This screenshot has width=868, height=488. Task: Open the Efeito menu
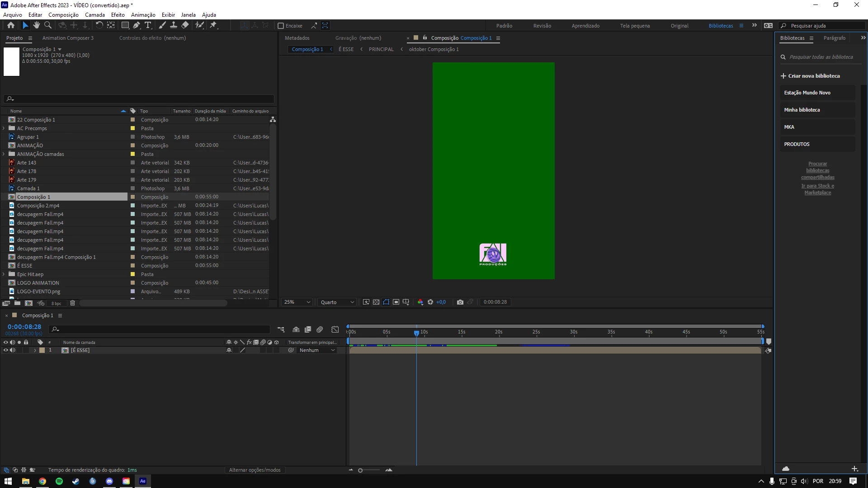118,14
